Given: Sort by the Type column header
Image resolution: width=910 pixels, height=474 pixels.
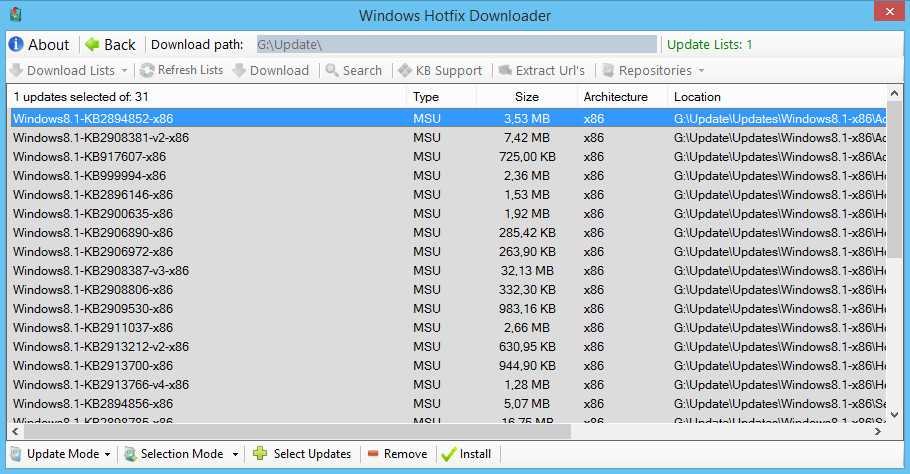Looking at the screenshot, I should 442,97.
